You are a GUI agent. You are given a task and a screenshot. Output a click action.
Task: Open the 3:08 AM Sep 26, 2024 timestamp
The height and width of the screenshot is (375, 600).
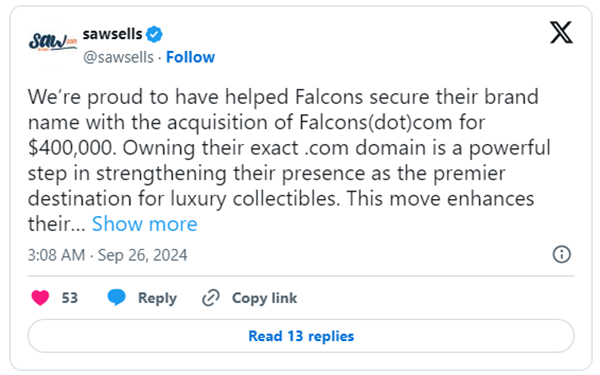(108, 255)
